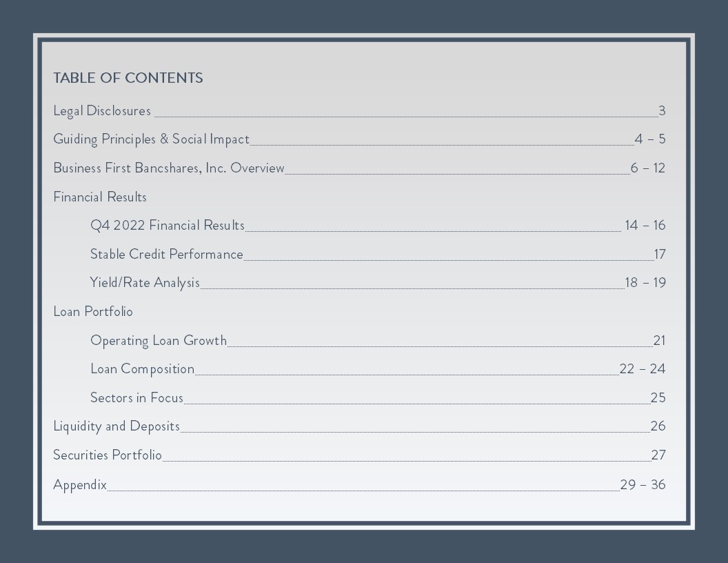
Task: Click page number 3 for Legal Disclosures
Action: [662, 111]
